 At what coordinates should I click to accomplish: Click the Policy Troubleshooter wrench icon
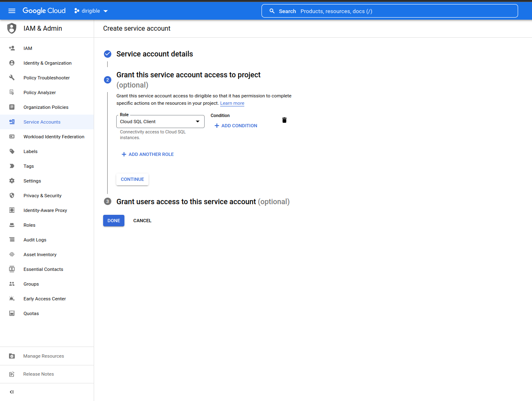coord(12,78)
